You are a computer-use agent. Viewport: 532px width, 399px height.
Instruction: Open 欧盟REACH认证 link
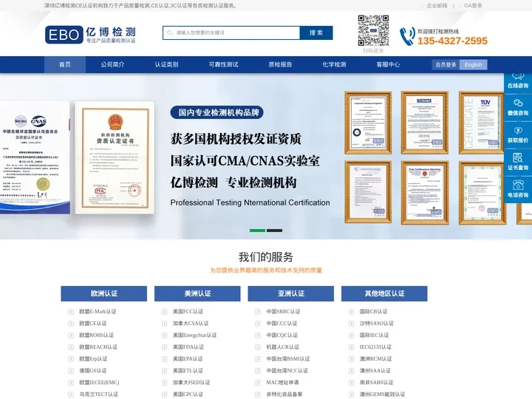tap(98, 347)
